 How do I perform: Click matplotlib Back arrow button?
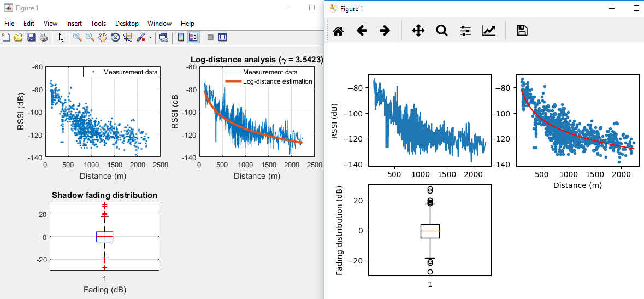click(x=362, y=31)
